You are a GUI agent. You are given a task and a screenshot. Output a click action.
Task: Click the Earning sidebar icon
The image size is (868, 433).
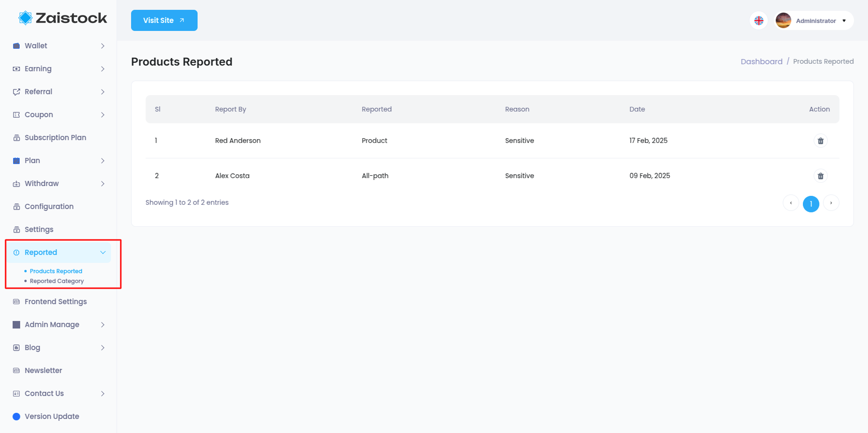(x=16, y=69)
